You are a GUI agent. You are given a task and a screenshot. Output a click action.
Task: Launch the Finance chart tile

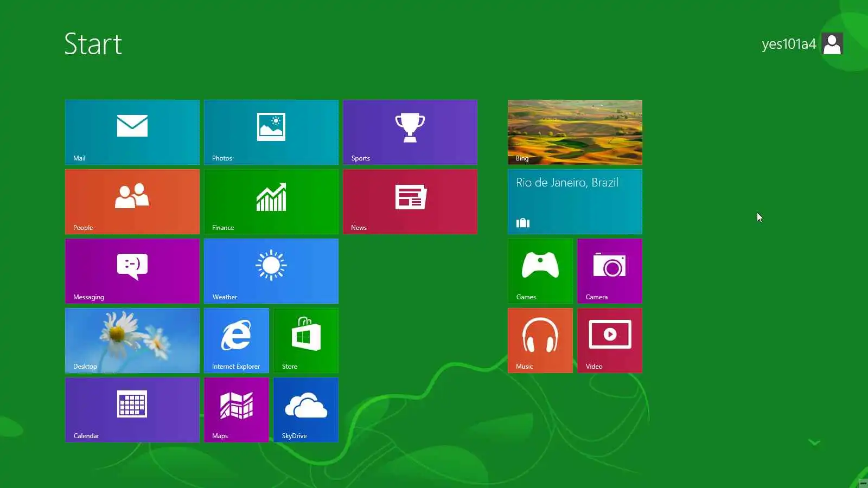coord(271,202)
